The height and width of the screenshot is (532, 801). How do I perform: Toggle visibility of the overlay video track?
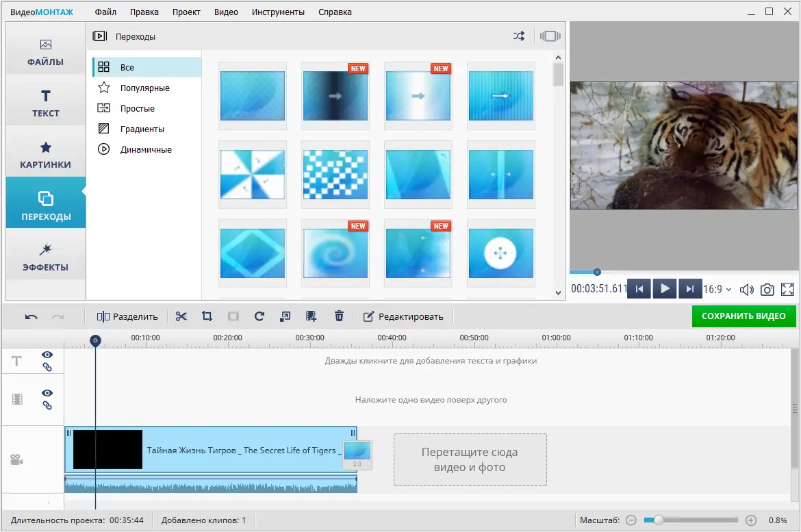coord(47,393)
